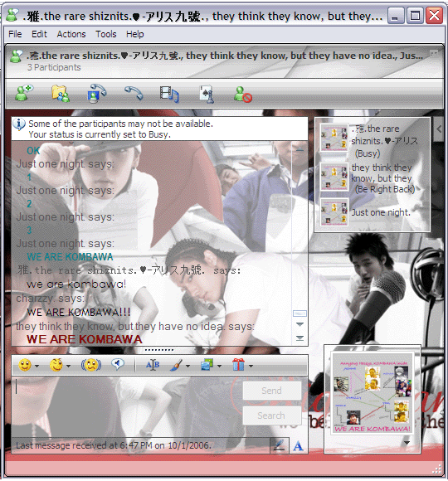Expand the smiley emoticon dropdown arrow

(37, 366)
